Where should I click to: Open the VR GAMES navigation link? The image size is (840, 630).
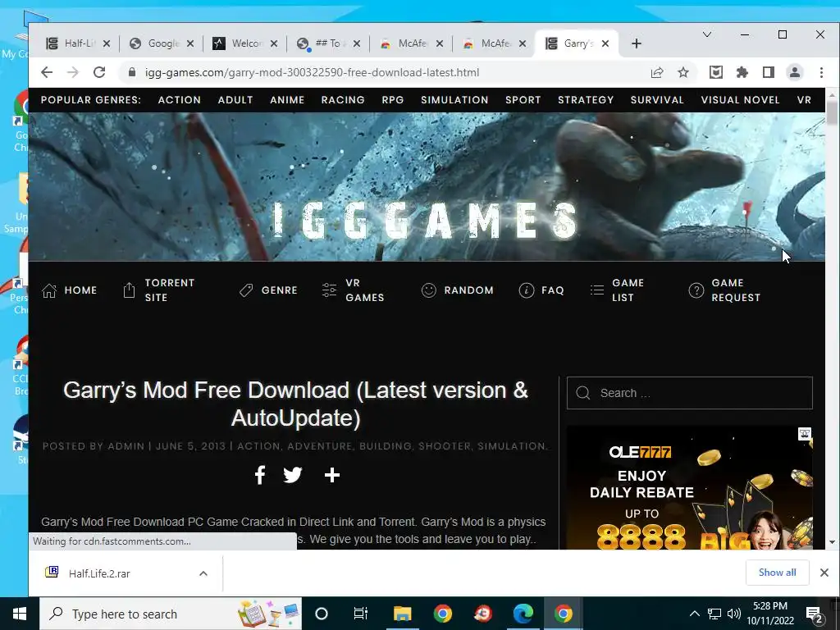(354, 290)
